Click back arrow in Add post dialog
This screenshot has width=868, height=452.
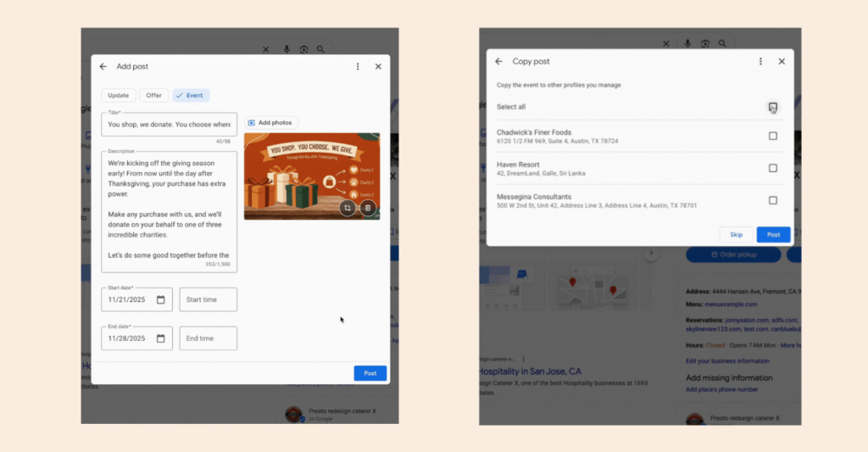103,66
